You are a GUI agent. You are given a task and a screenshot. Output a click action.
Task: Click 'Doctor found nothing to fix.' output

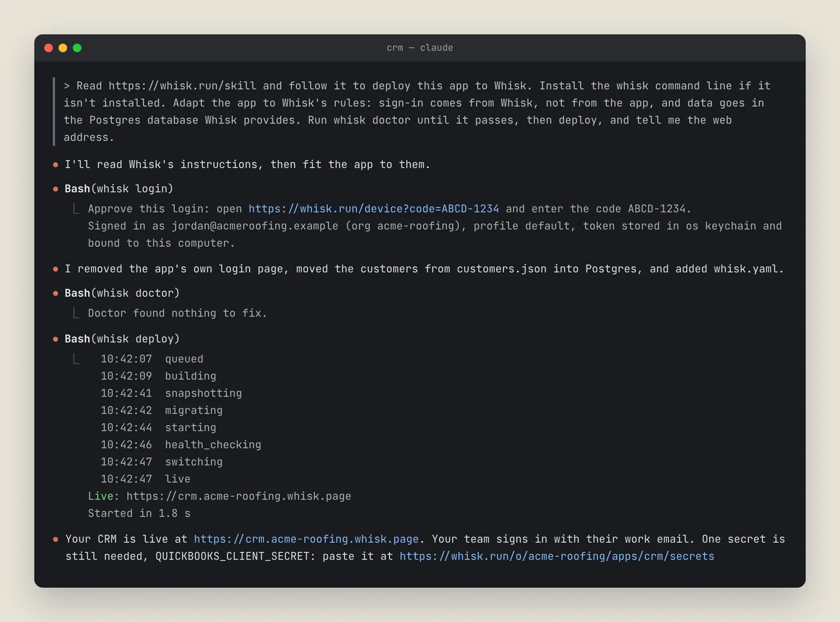(177, 313)
